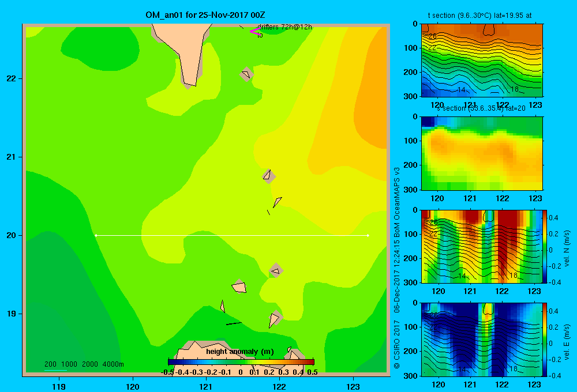Click latitude label 21 on main map axis

[12, 157]
